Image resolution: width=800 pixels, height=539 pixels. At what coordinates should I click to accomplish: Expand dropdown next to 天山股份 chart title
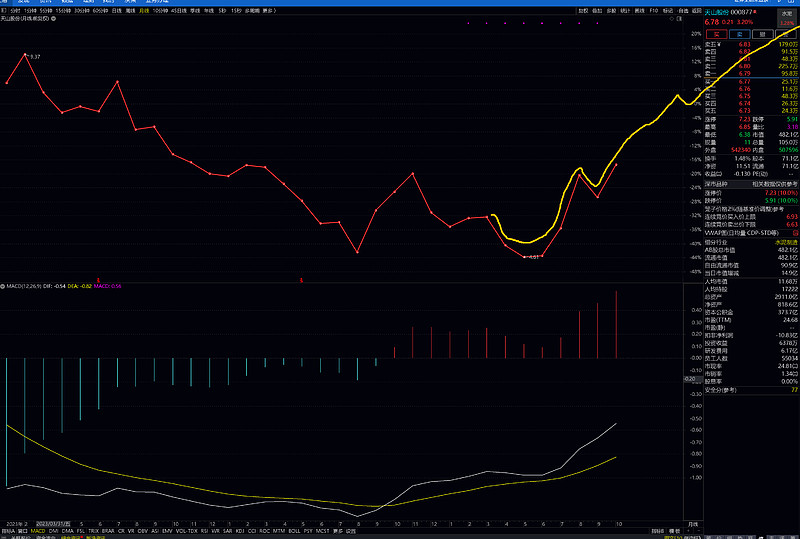(54, 19)
